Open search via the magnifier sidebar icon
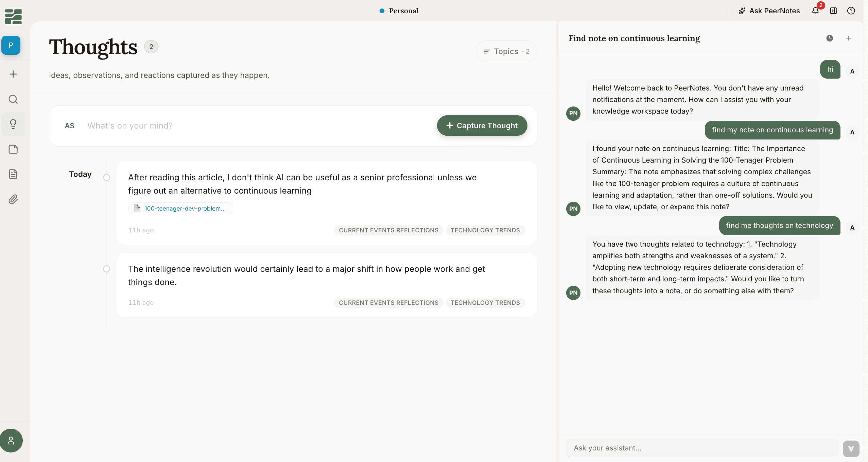 coord(13,99)
